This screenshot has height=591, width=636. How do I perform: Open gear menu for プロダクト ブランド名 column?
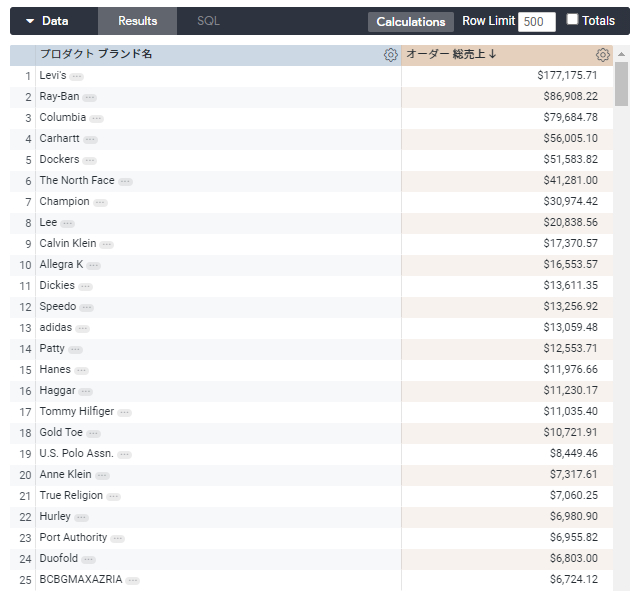pyautogui.click(x=391, y=55)
